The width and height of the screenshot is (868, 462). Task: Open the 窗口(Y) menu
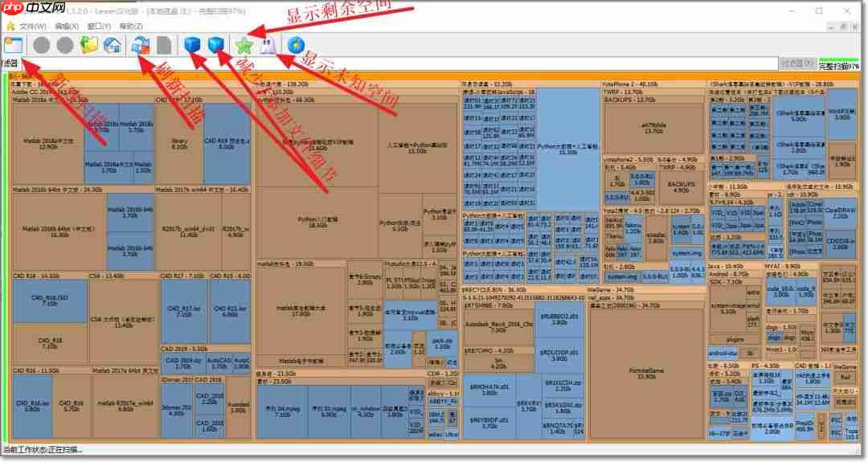(99, 26)
